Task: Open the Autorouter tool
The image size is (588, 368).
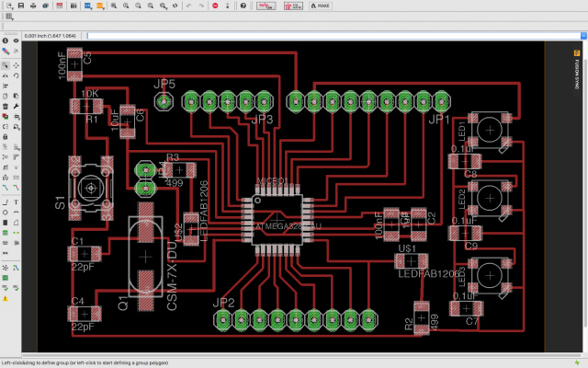Action: tap(17, 268)
